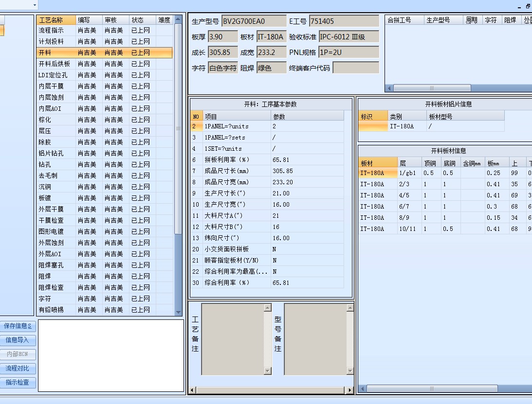Click the 保存信息S button
The image size is (532, 404).
[18, 326]
